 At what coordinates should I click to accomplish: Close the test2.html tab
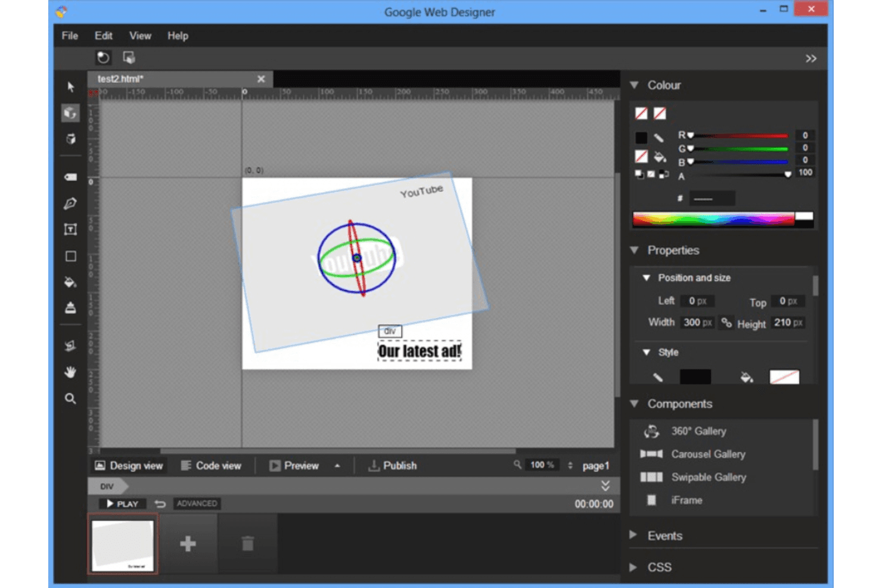tap(261, 79)
